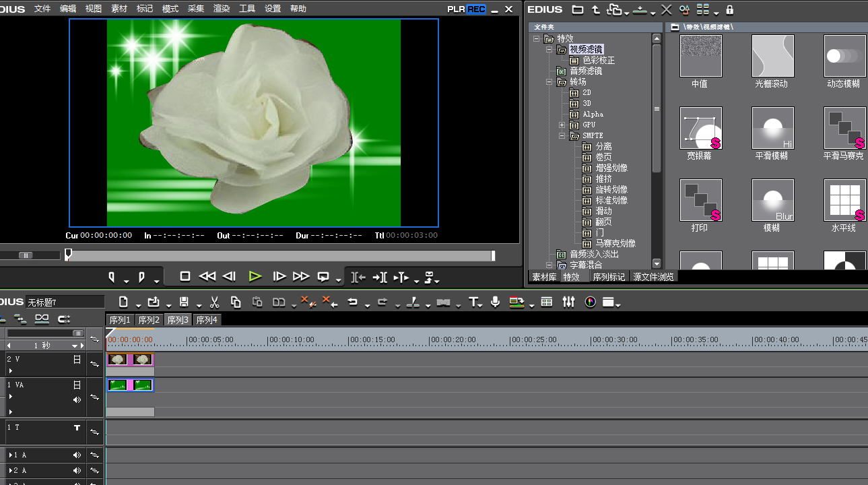Expand the GPU transitions folder

pos(562,125)
